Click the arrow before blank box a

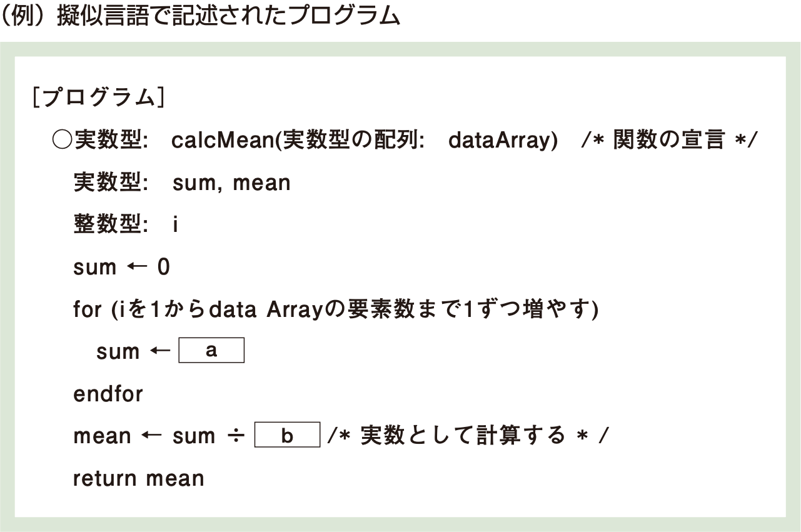(x=160, y=351)
